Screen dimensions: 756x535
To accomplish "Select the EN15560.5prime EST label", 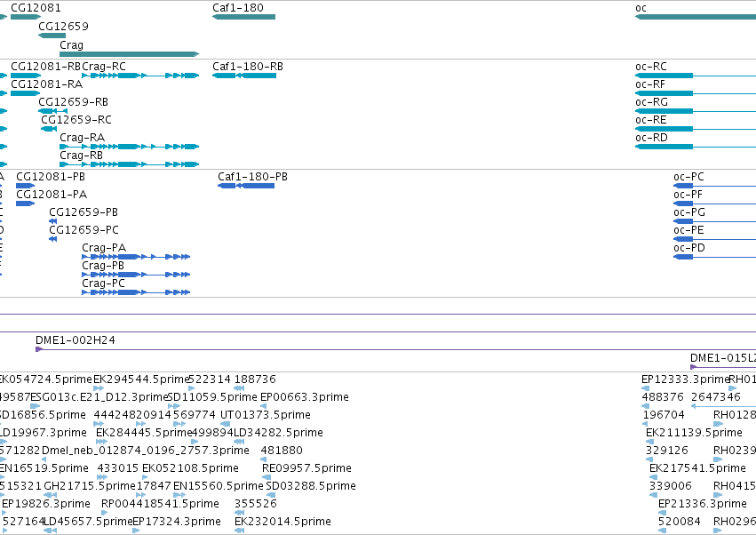I will coord(218,486).
